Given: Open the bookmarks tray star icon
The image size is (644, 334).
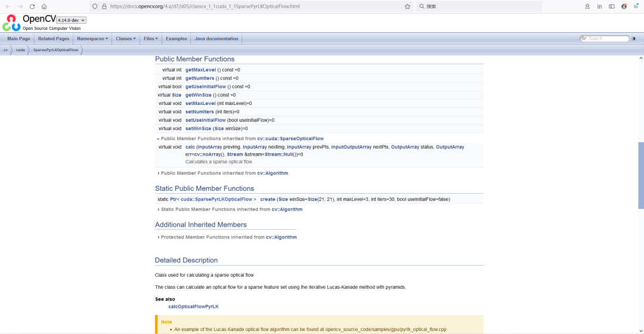Looking at the screenshot, I should click(587, 7).
